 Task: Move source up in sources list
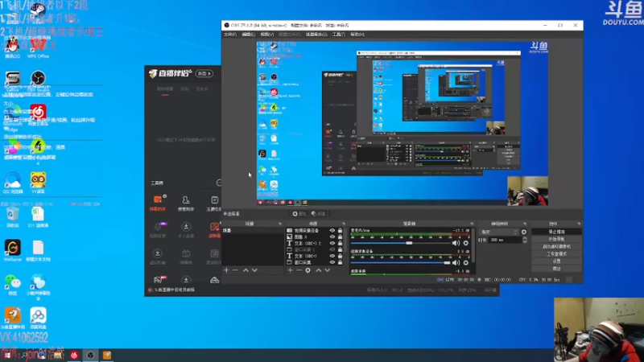318,270
